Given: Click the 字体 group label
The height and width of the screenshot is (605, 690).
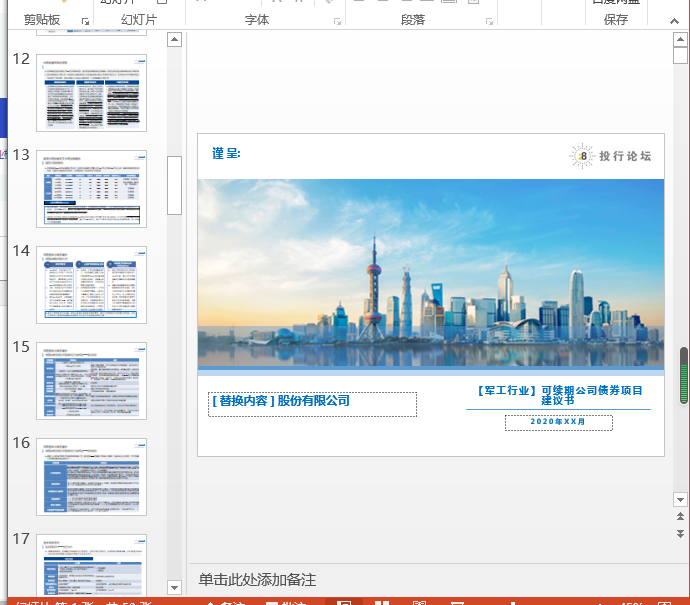Looking at the screenshot, I should [257, 20].
